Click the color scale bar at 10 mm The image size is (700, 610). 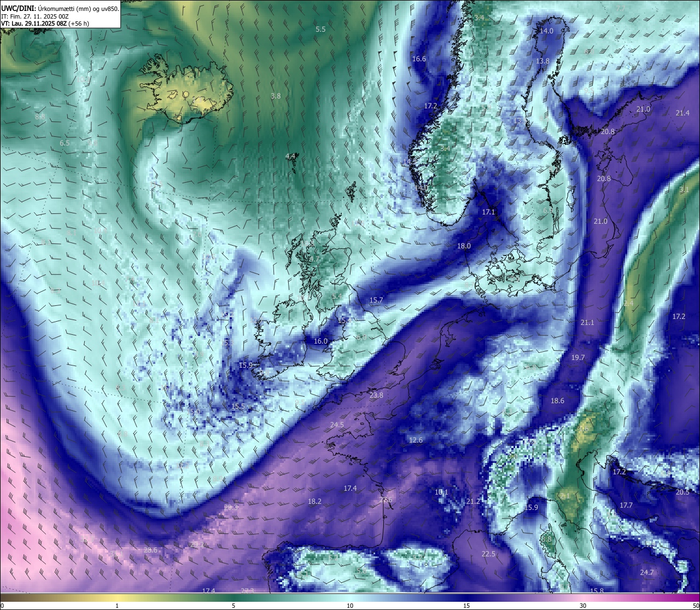(350, 597)
